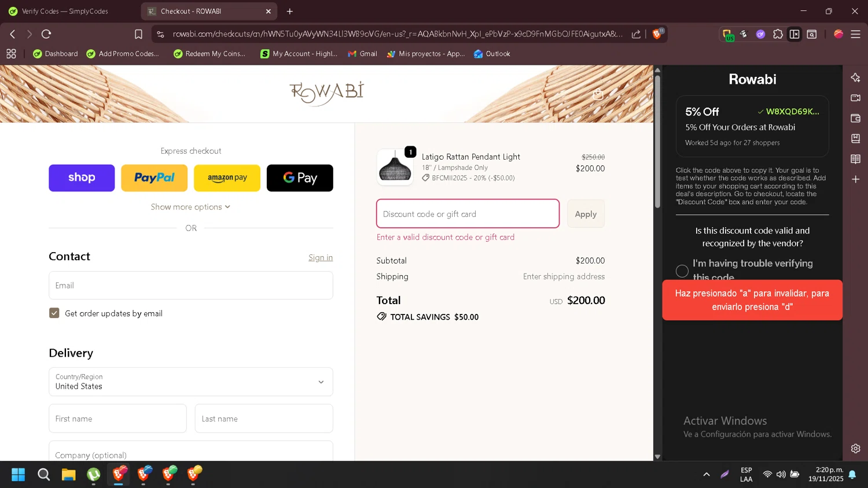Open a new browser tab
The width and height of the screenshot is (868, 488).
click(290, 11)
